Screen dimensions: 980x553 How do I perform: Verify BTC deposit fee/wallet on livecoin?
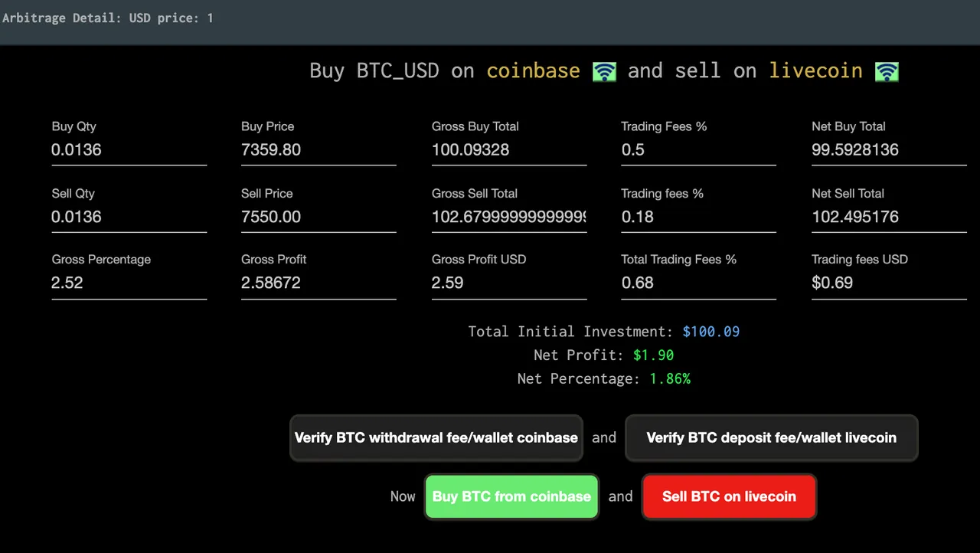[771, 438]
